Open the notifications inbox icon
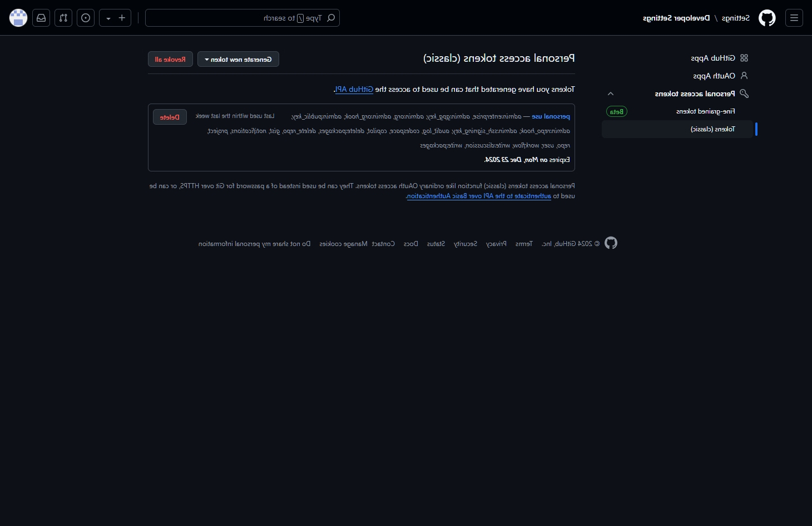 point(41,18)
